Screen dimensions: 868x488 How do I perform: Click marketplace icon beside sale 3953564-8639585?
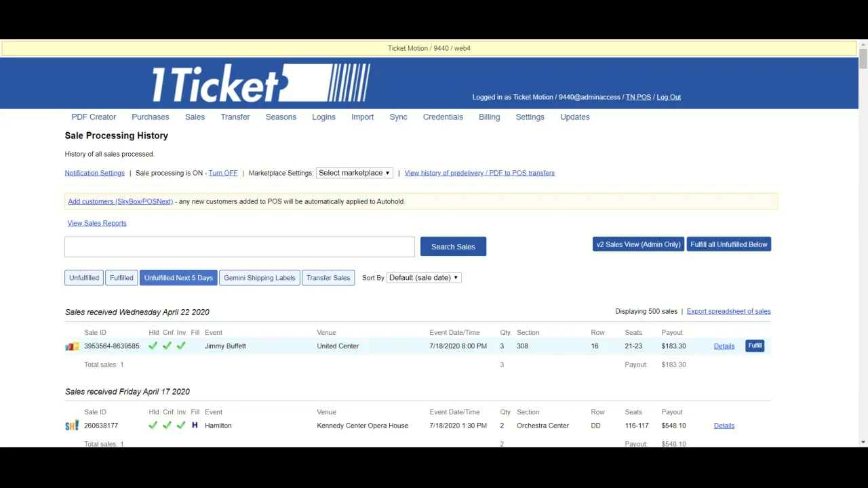[72, 346]
